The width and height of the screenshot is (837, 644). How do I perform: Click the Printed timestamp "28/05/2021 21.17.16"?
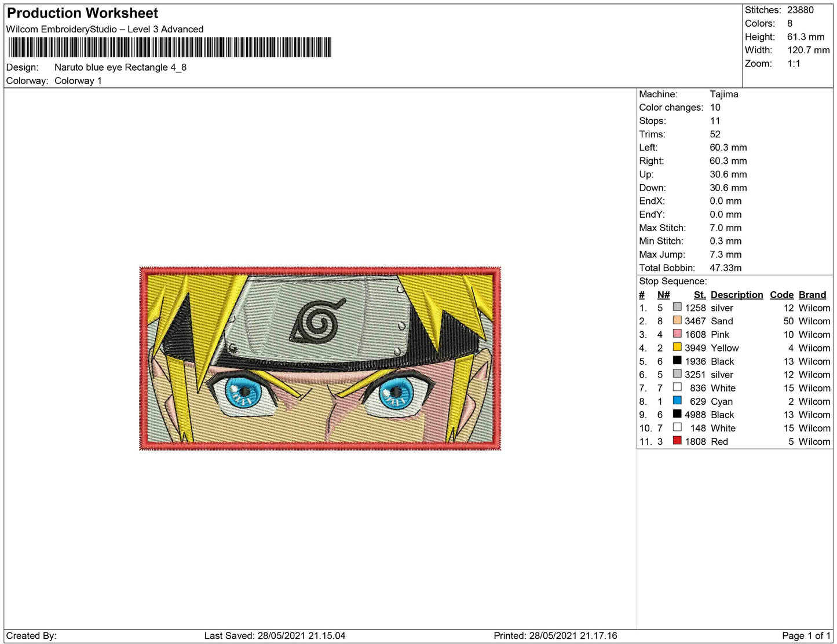(573, 636)
